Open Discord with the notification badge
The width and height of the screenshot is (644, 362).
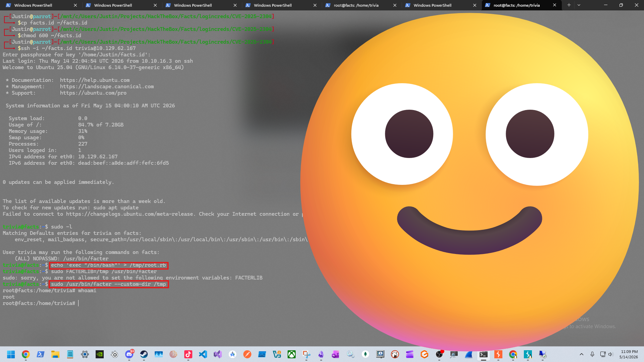(x=129, y=354)
